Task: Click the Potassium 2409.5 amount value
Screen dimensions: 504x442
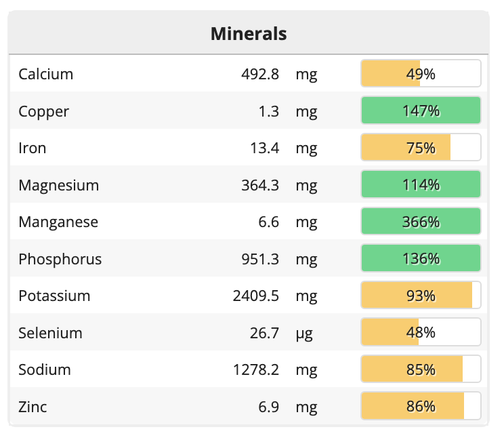Action: 256,296
